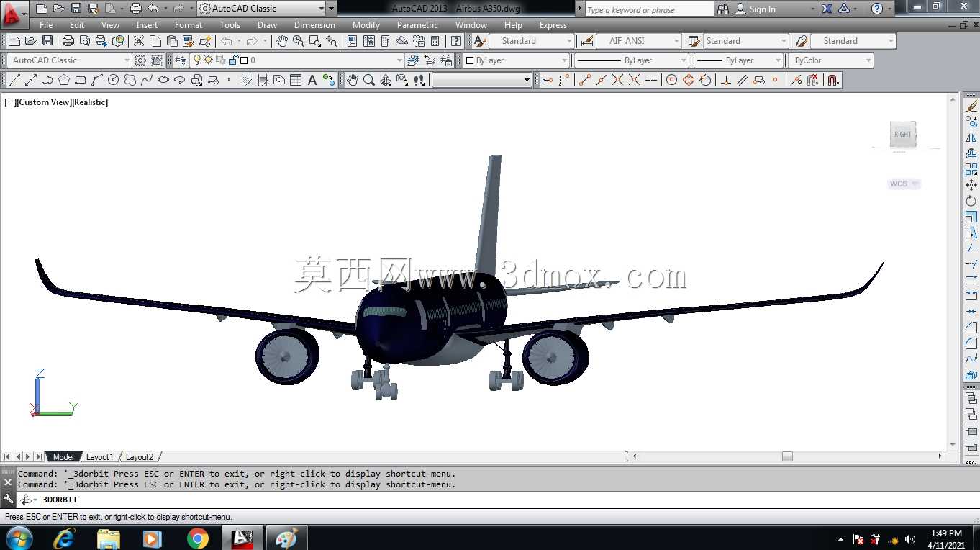Open the File menu
The image size is (980, 550).
[x=46, y=25]
